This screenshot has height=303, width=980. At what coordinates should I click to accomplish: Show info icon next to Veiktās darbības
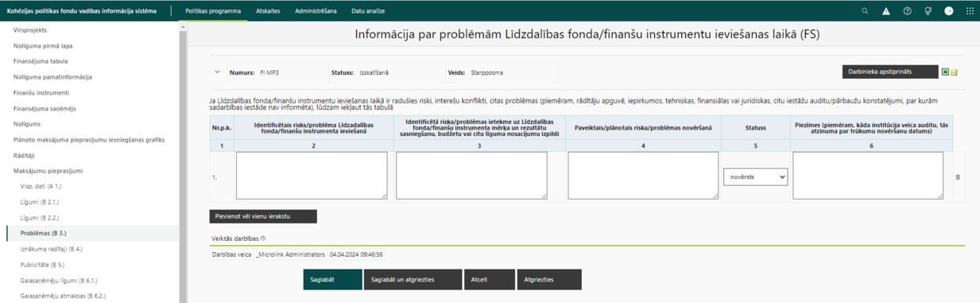(x=263, y=239)
